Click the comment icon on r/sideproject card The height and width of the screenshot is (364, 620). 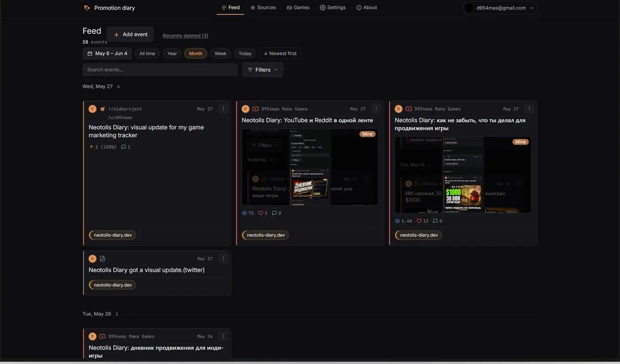(x=124, y=147)
